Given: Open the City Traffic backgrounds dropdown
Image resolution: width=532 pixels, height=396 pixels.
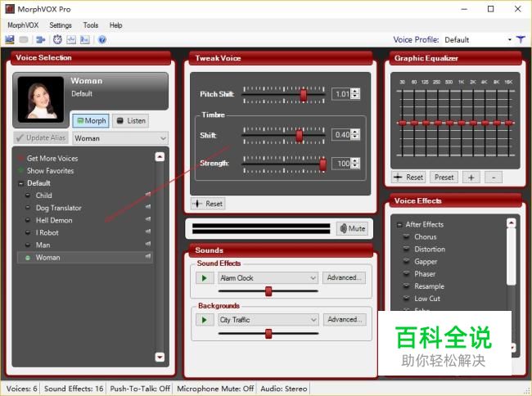Looking at the screenshot, I should pyautogui.click(x=313, y=320).
